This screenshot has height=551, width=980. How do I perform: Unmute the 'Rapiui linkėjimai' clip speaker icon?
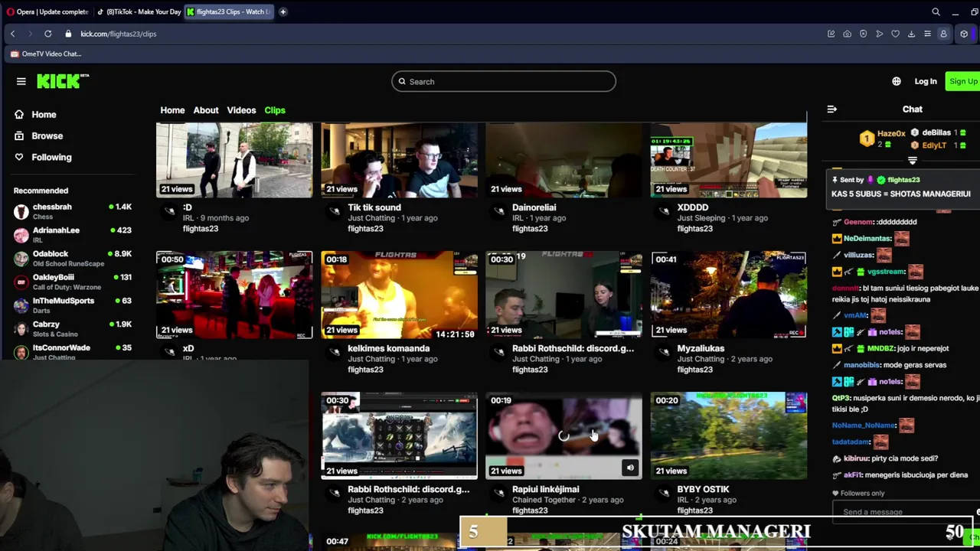pos(629,468)
